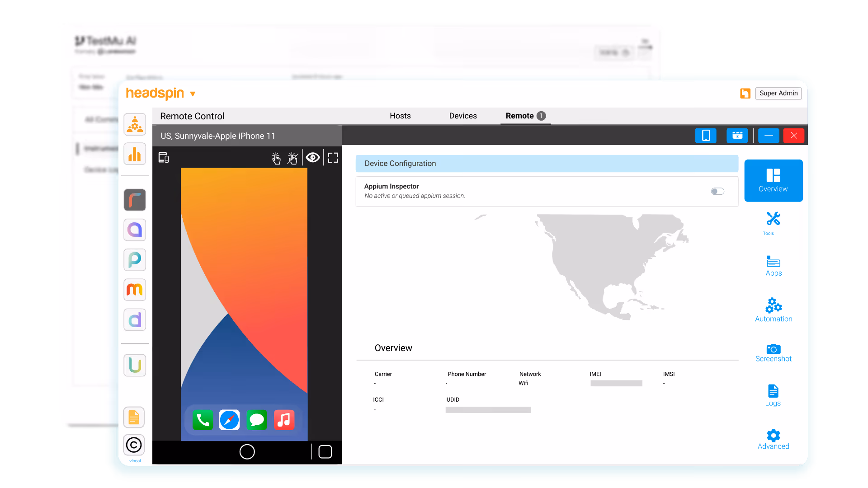Click the 'Wifi' network value
Image resolution: width=868 pixels, height=488 pixels.
point(524,383)
